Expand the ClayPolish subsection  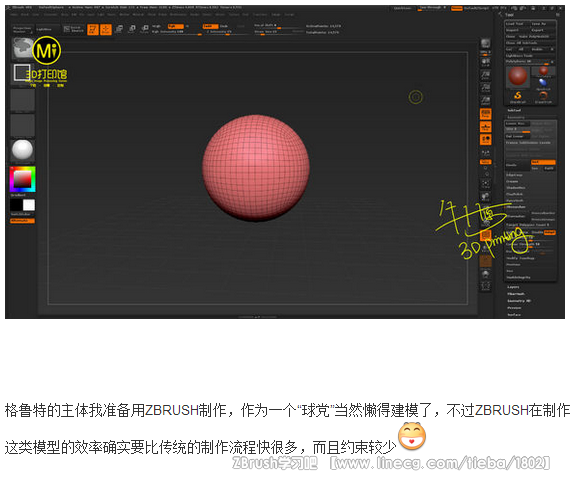[514, 194]
